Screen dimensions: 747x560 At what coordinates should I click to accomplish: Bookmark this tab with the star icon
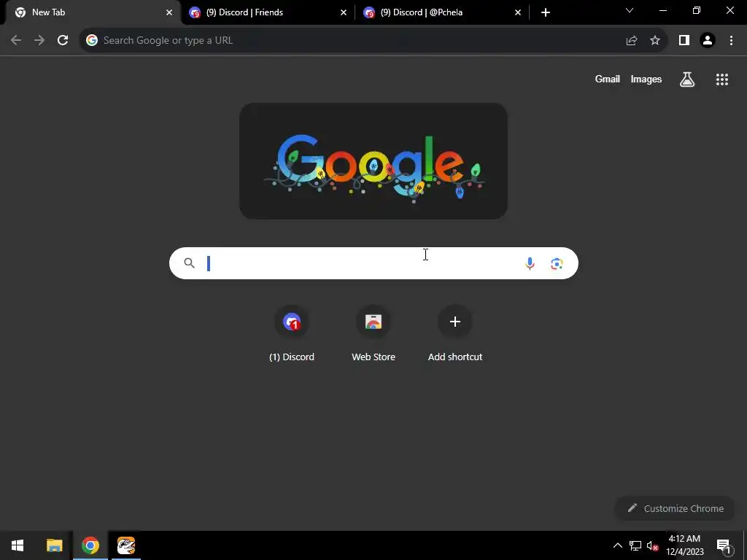(x=655, y=41)
